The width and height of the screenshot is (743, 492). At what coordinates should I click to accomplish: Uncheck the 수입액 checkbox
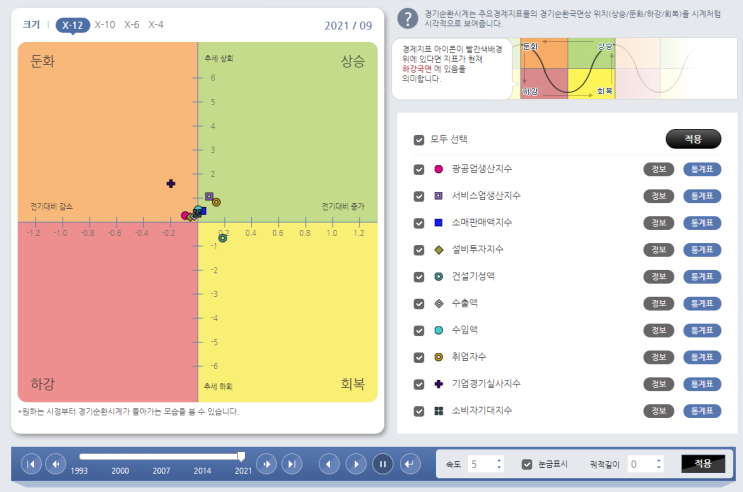pos(419,331)
